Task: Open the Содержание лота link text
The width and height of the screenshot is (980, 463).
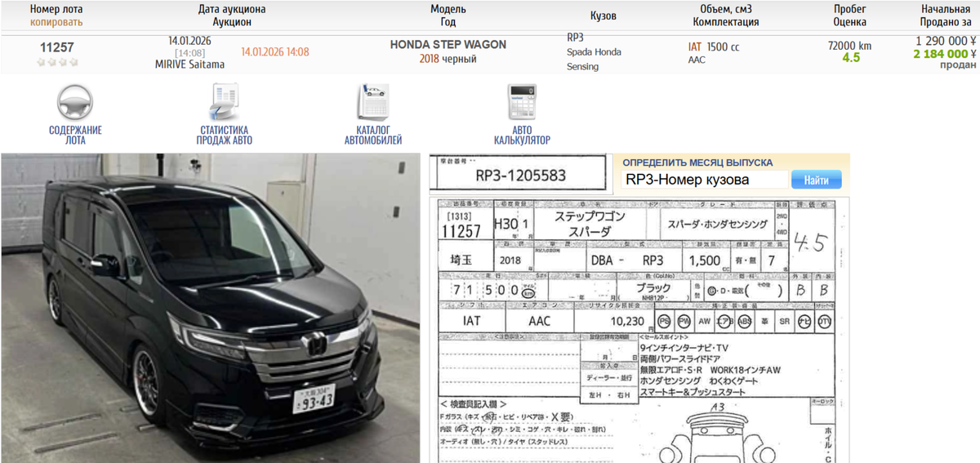Action: coord(75,135)
